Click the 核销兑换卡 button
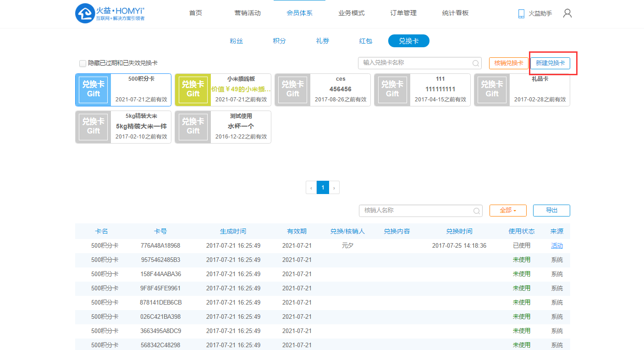Viewport: 644px width, 350px height. click(508, 63)
